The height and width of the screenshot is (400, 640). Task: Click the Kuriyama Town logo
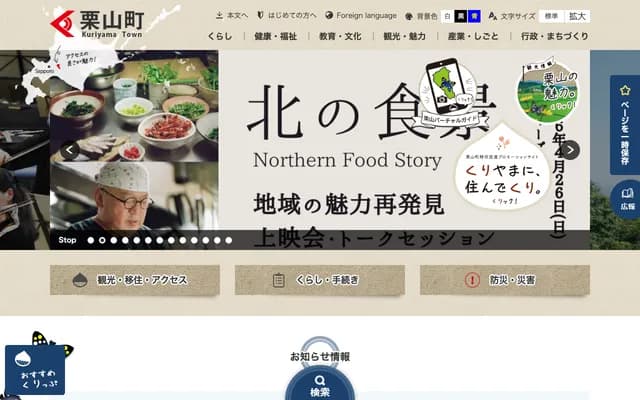97,24
